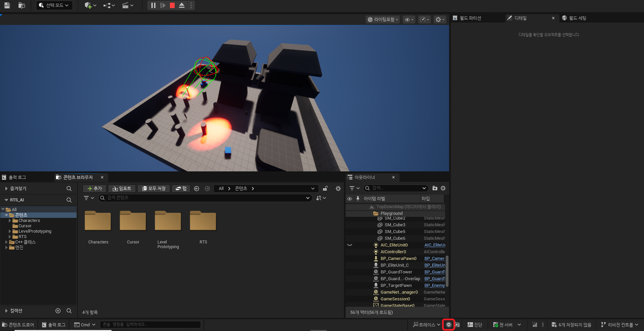Open the Cmd console type dropdown
This screenshot has width=644, height=331.
tap(85, 325)
